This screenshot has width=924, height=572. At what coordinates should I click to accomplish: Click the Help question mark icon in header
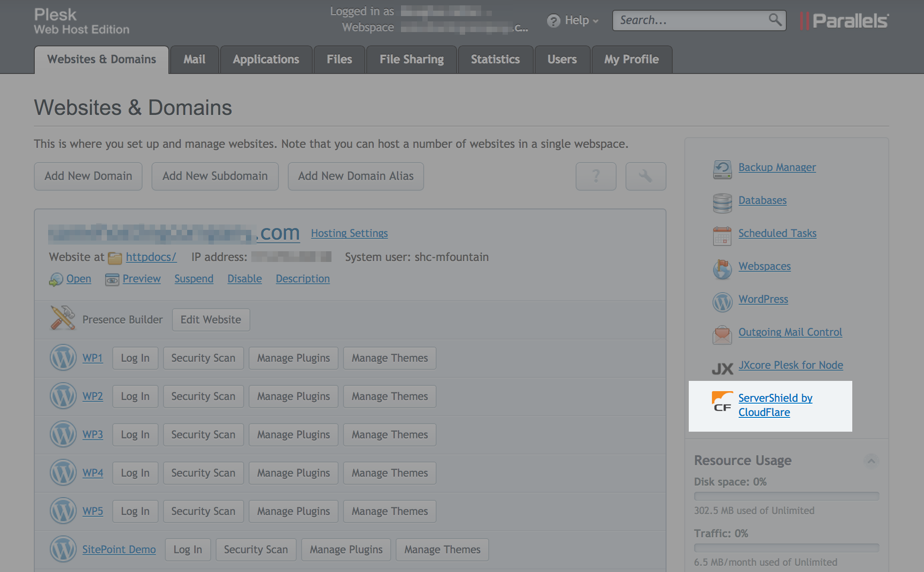point(553,20)
